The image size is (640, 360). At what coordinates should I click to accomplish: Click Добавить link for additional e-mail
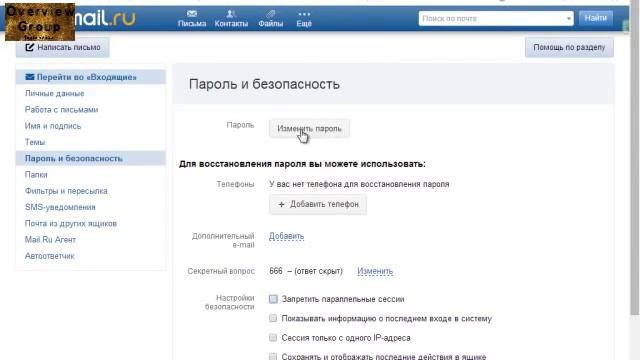[286, 236]
